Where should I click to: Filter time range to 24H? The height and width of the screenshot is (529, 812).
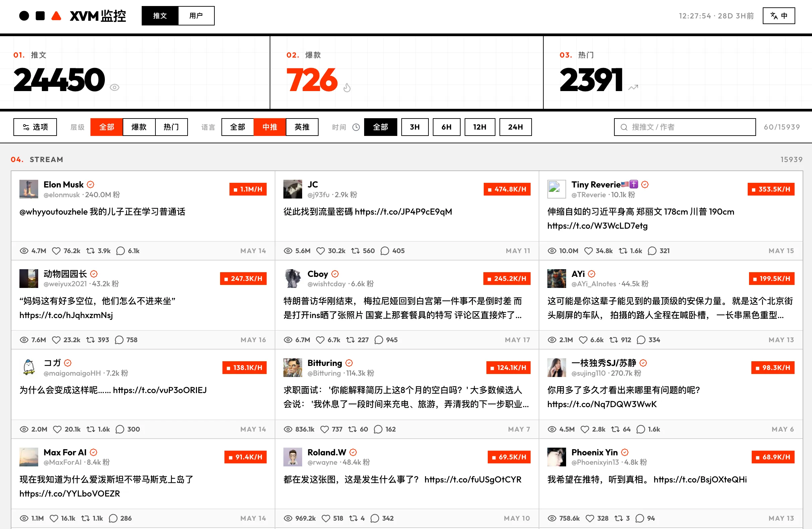515,127
